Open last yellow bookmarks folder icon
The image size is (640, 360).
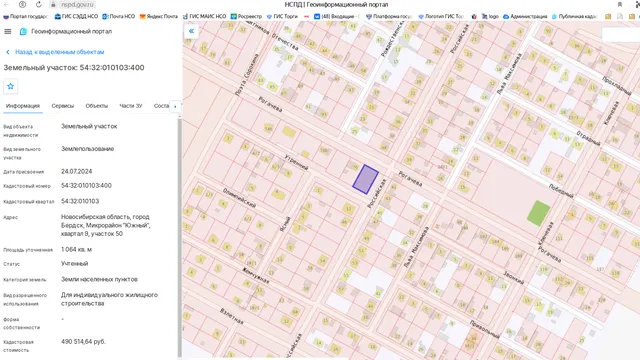(x=632, y=16)
